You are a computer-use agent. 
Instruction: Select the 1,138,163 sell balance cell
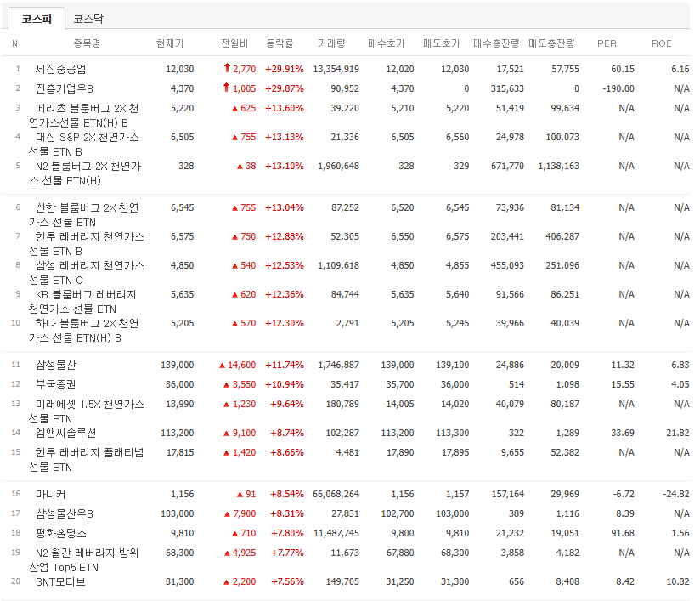tap(558, 166)
